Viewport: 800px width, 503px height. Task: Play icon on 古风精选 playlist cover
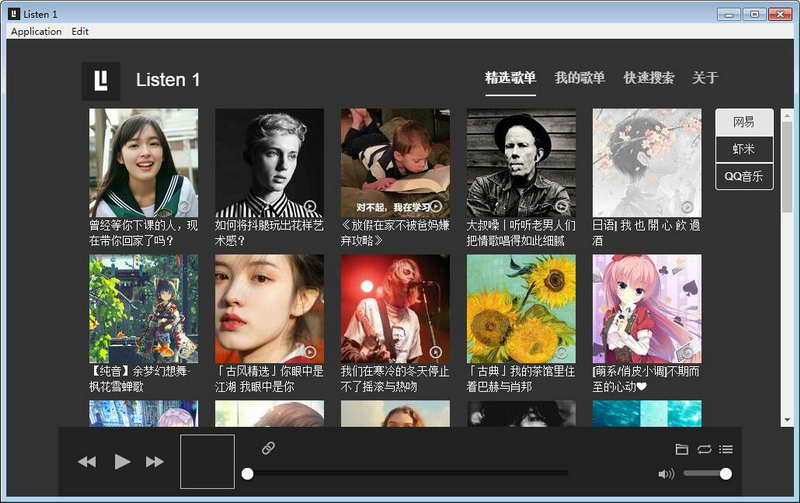pos(310,352)
